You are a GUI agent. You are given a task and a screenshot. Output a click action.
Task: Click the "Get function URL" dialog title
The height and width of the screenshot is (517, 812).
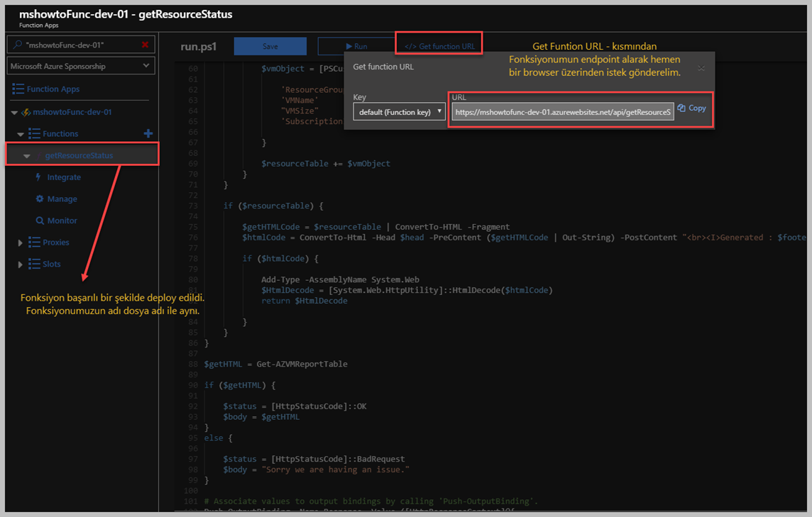[x=383, y=67]
